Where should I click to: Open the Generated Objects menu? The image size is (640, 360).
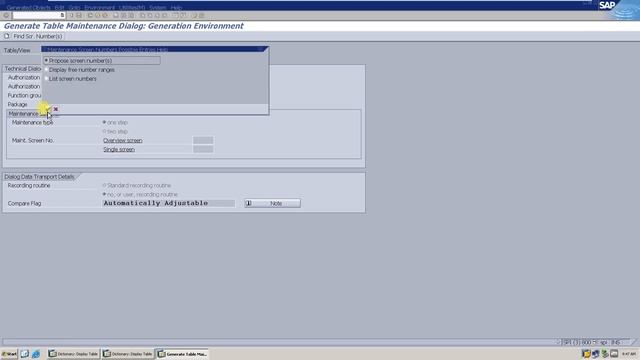point(29,8)
